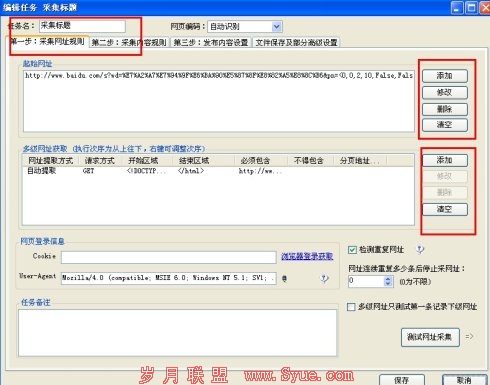
Task: Click 添加 button for 起始网址
Action: (445, 76)
